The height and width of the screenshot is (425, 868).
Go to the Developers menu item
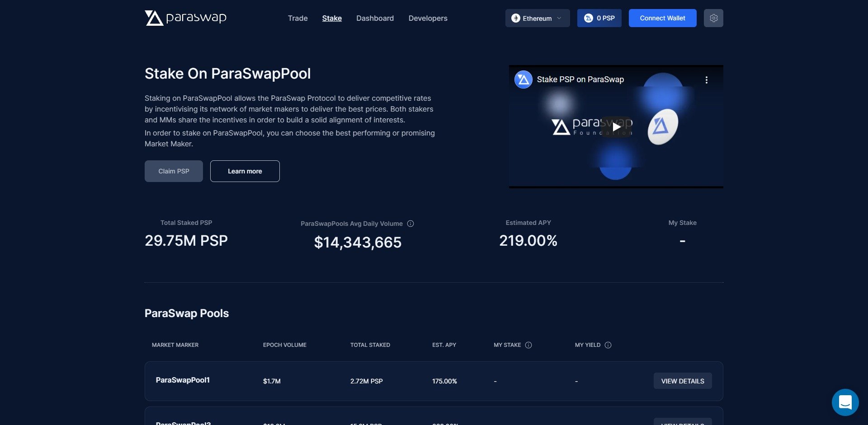pos(428,18)
